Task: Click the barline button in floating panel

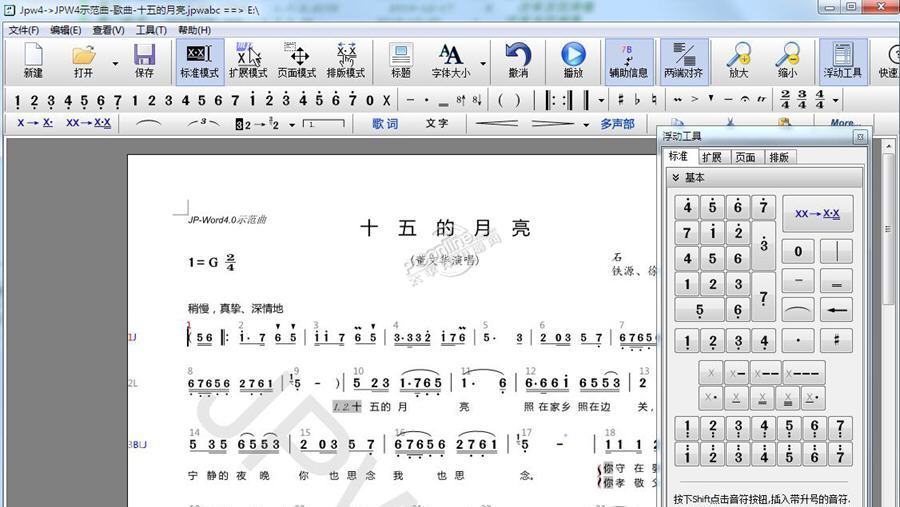Action: pos(836,251)
